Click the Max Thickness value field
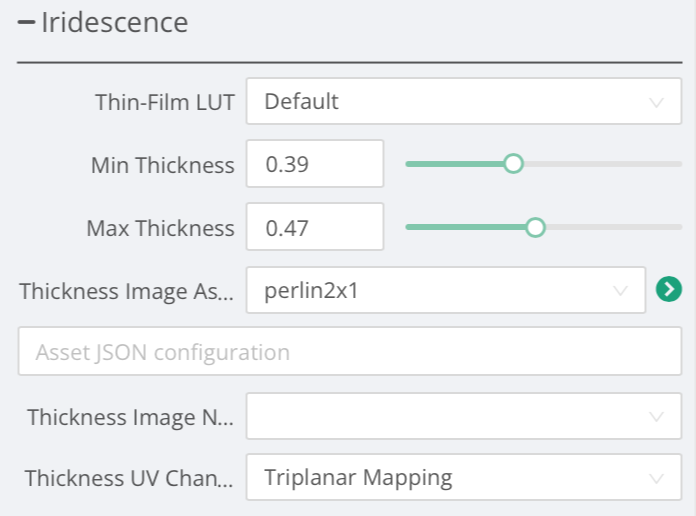 coord(314,228)
